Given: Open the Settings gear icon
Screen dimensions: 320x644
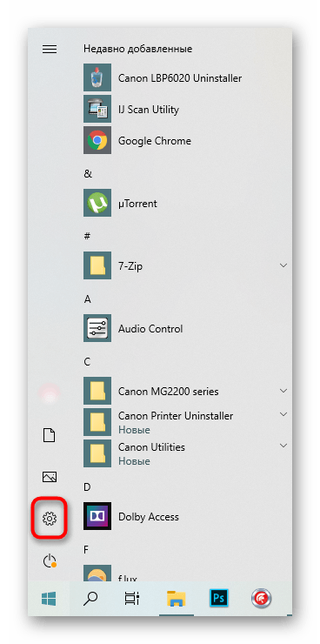Looking at the screenshot, I should [50, 519].
